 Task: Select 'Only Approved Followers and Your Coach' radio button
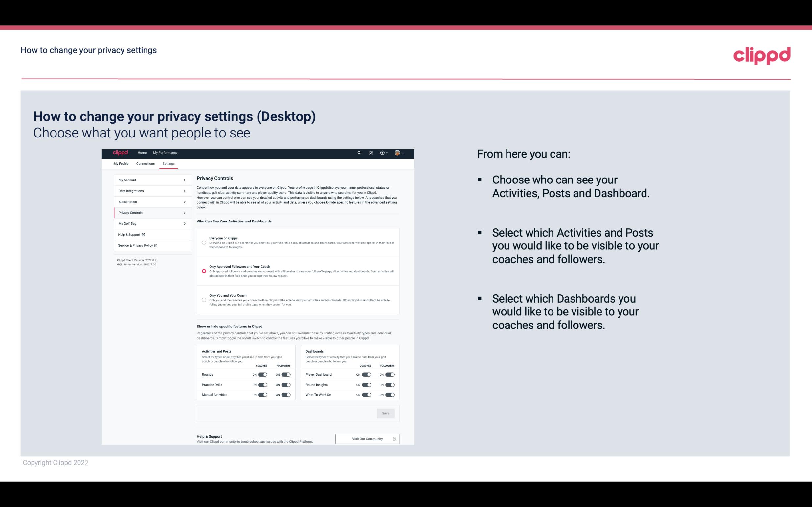pyautogui.click(x=203, y=272)
